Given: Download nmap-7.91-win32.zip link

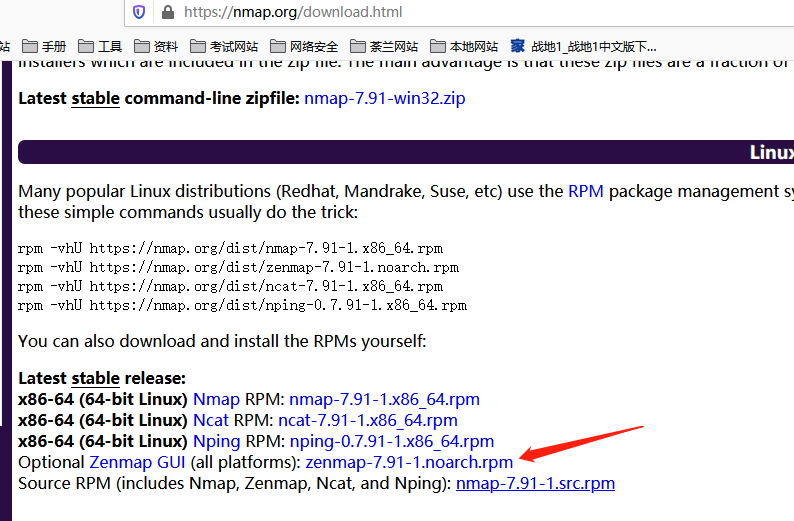Looking at the screenshot, I should [384, 98].
